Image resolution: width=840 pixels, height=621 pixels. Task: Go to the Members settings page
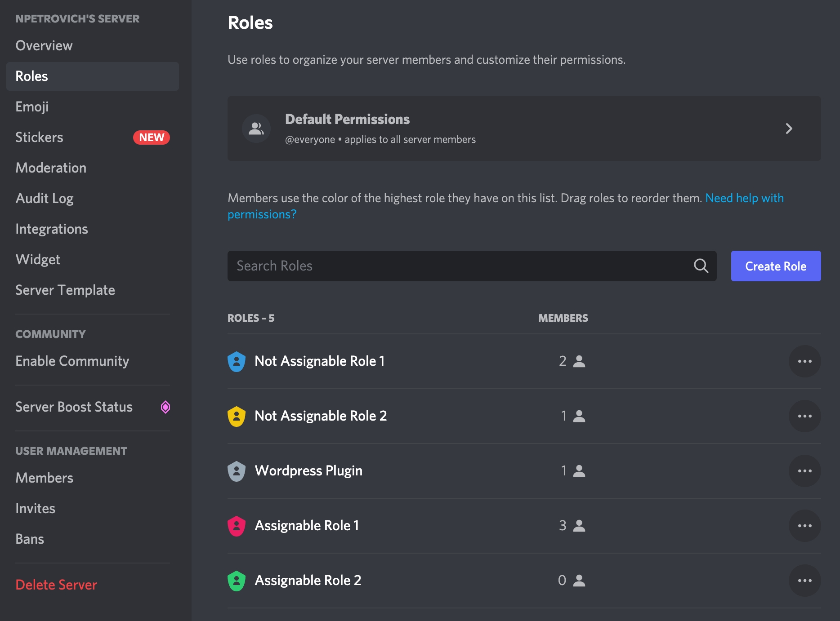45,478
